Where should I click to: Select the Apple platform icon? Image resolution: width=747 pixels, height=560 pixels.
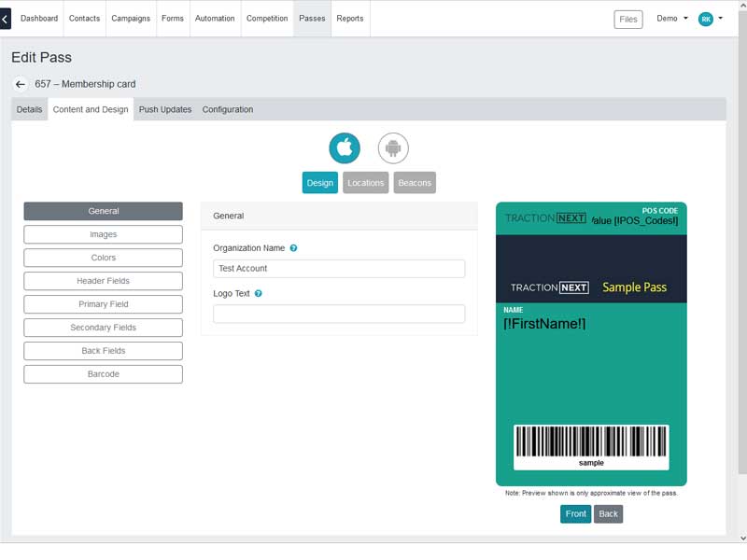pyautogui.click(x=344, y=147)
